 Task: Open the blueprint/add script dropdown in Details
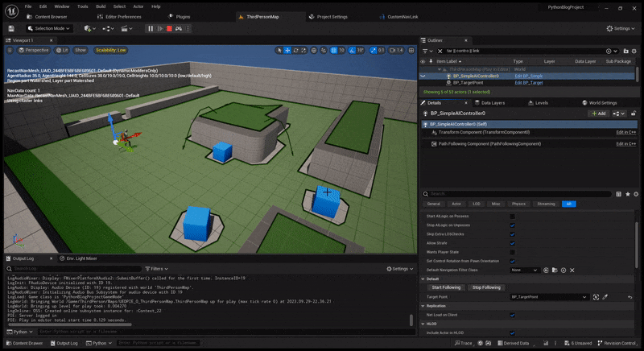[x=619, y=114]
